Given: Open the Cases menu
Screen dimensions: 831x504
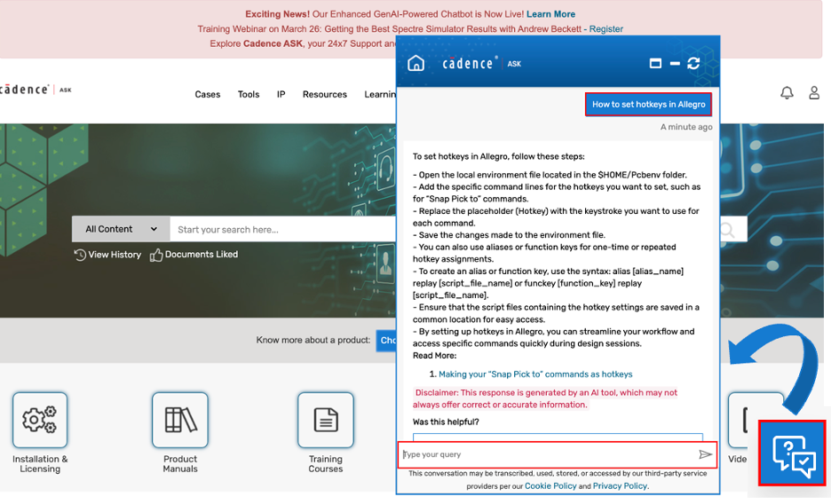Looking at the screenshot, I should click(x=207, y=94).
